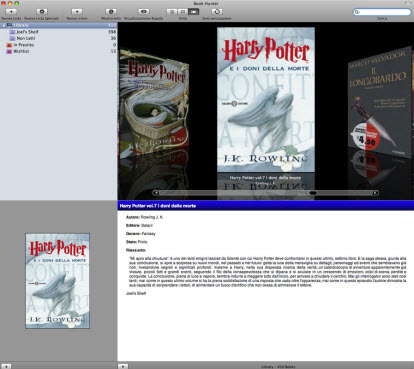Add a book with Nuovo Libro
The width and height of the screenshot is (414, 369).
[77, 11]
